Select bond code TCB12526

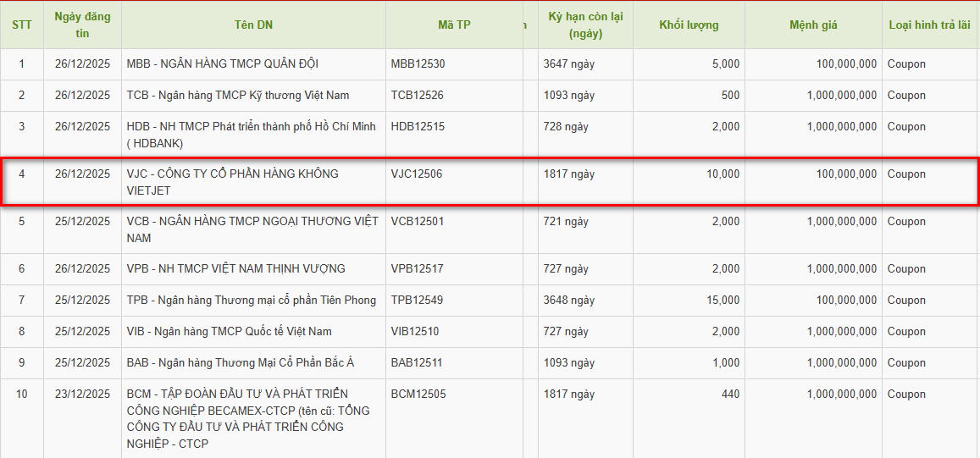418,96
